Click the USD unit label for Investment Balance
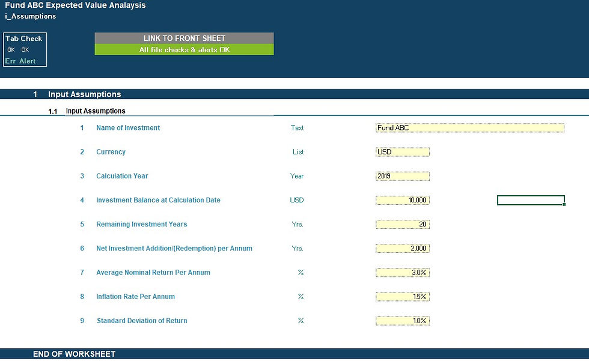Viewport: 589px width, 364px height. (x=297, y=201)
